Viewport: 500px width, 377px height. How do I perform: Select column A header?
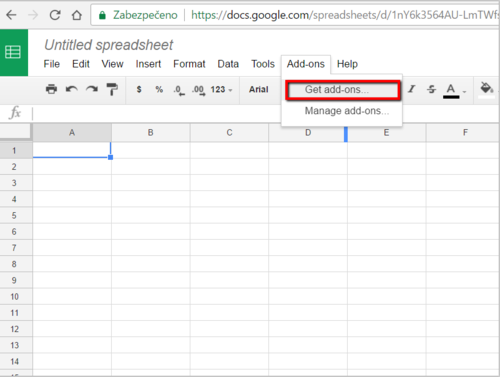(72, 132)
